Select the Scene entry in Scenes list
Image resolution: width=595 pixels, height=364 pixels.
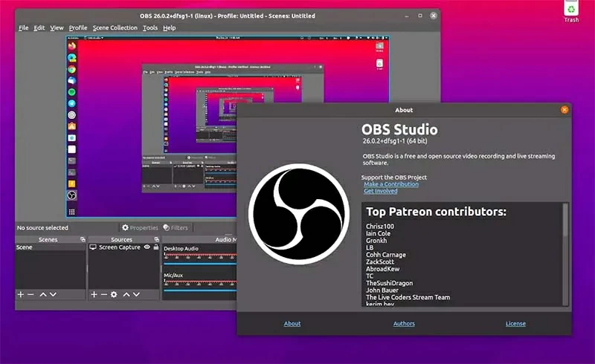(51, 247)
